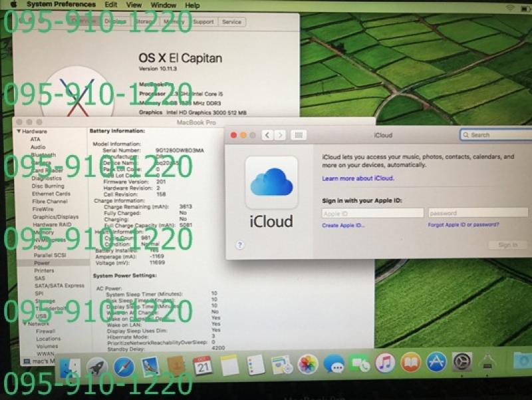Show all preferences grid button in iCloud window
Screen dimensions: 532x400
tap(299, 135)
